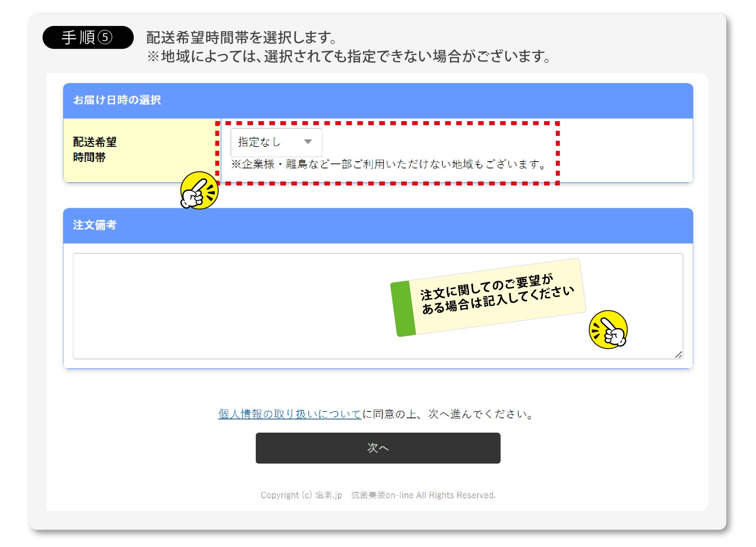Click the pointing hand icon near the dropdown
Screen dimensions: 756x547
tap(199, 190)
